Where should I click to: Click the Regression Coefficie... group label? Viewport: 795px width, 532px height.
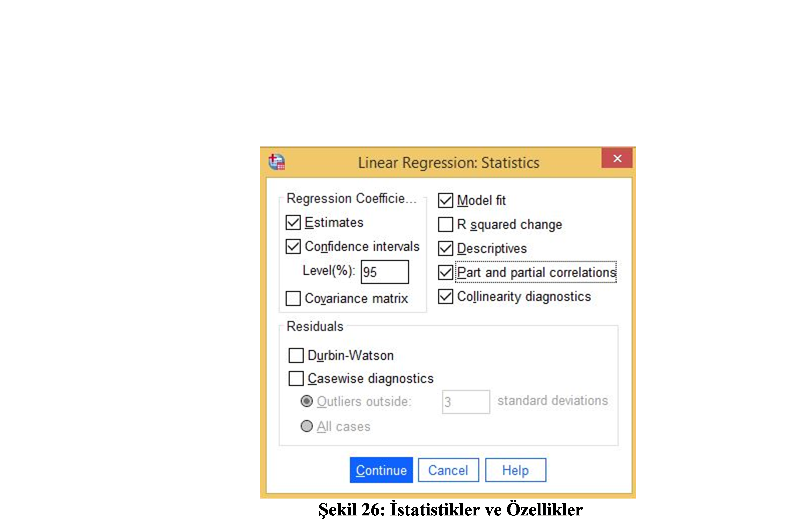click(x=351, y=198)
